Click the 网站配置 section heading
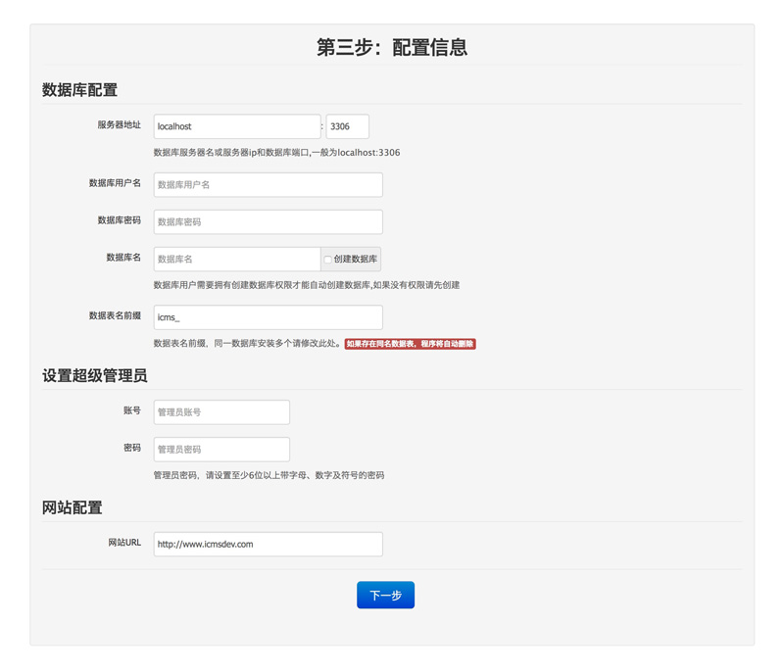Viewport: 784px width, 672px height. [72, 507]
